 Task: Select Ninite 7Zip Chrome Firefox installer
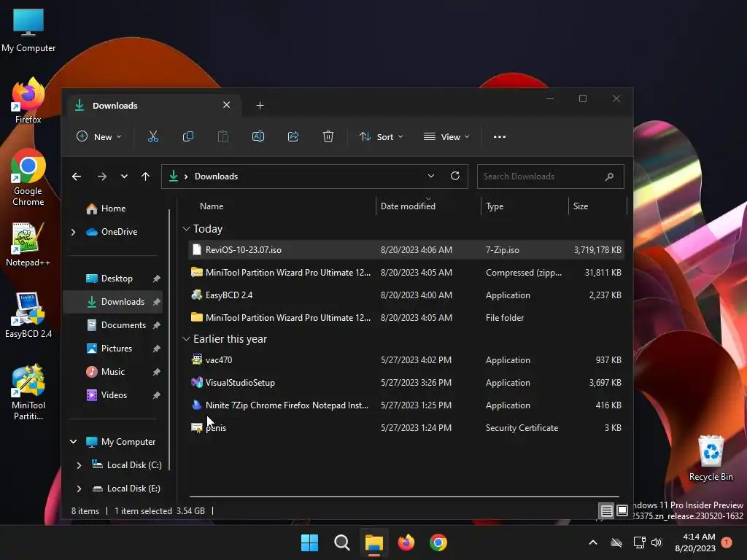(x=406, y=405)
